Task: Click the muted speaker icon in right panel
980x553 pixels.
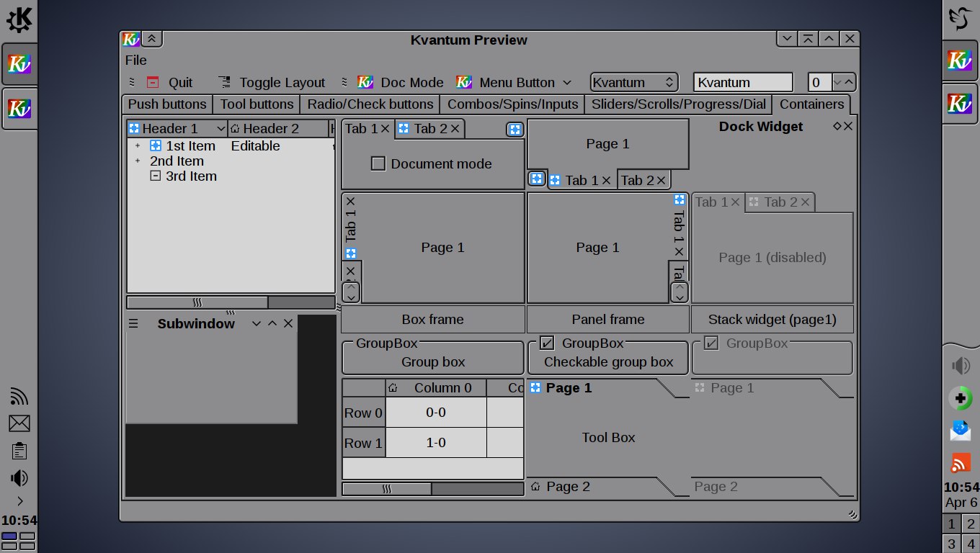Action: click(961, 366)
